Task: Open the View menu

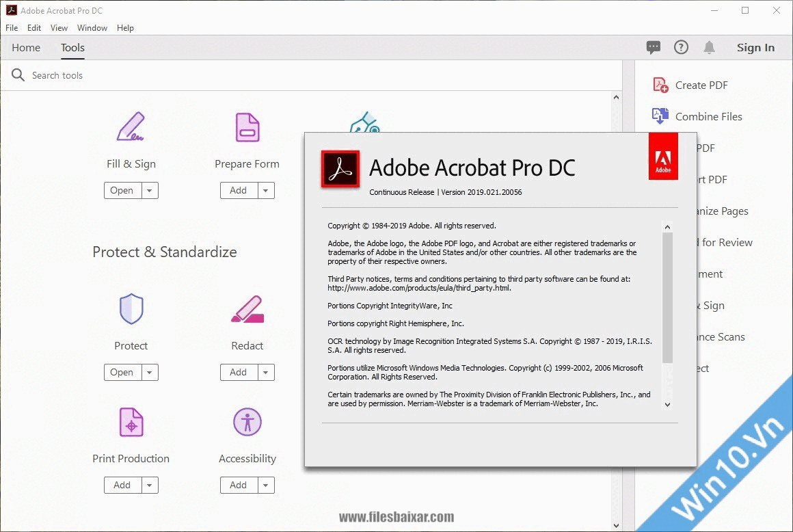Action: [59, 28]
